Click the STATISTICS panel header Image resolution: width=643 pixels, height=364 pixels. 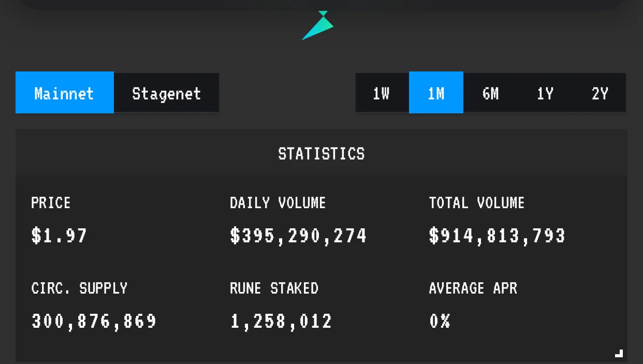click(x=321, y=154)
